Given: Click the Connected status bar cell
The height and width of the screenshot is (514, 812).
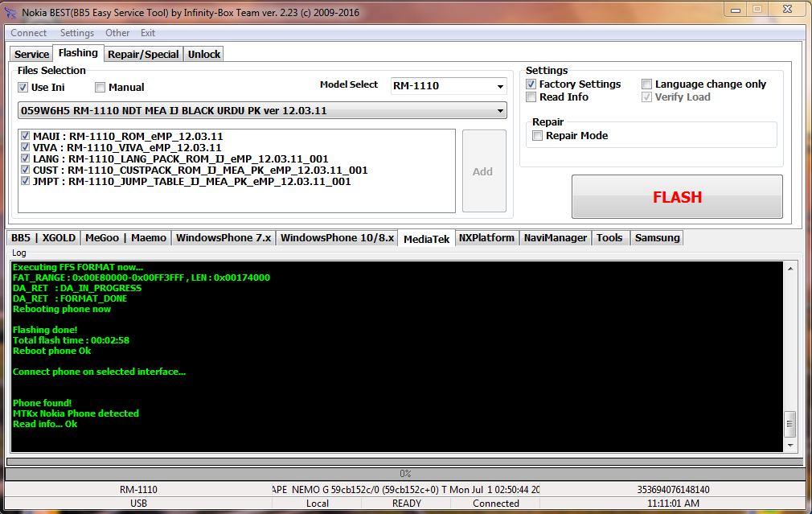Looking at the screenshot, I should click(495, 503).
